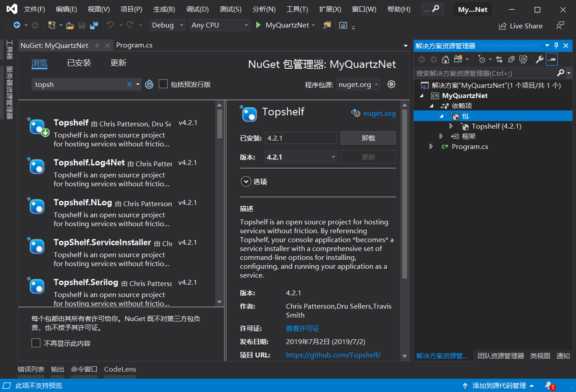Click the Open File folder icon
576x392 pixels.
click(x=70, y=25)
